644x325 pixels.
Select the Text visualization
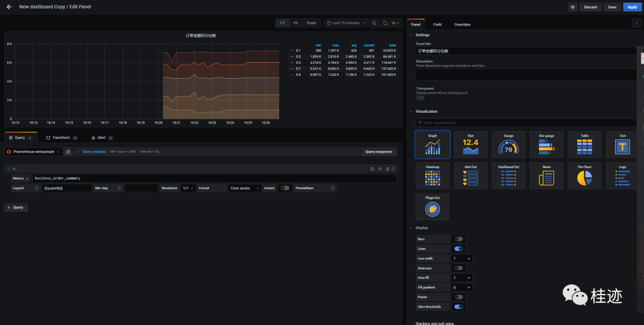pos(622,145)
